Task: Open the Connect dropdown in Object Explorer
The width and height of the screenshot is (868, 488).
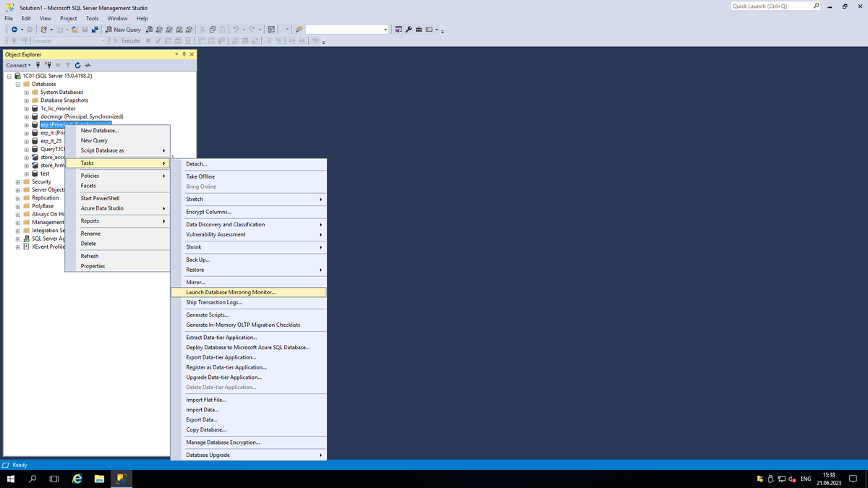Action: (19, 65)
